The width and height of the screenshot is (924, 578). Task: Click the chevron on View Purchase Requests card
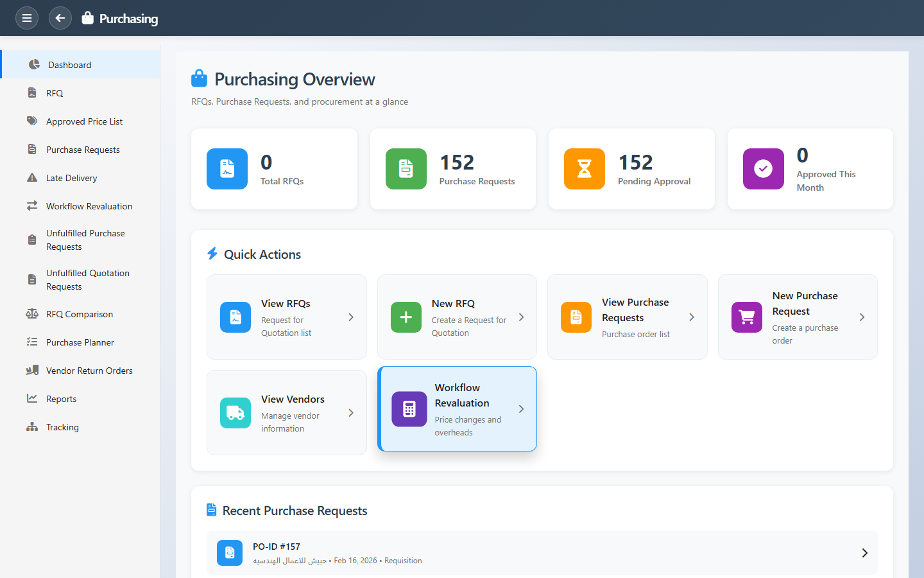(692, 317)
